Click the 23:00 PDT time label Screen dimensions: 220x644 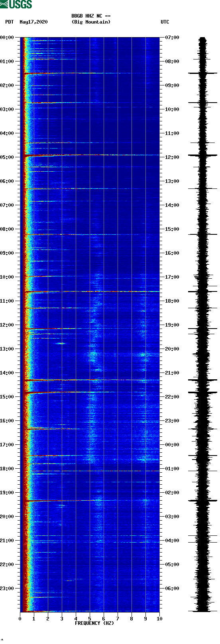(x=7, y=589)
